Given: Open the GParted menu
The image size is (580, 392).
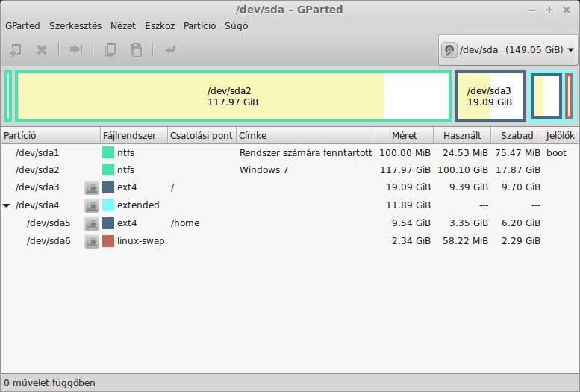Looking at the screenshot, I should click(x=22, y=26).
